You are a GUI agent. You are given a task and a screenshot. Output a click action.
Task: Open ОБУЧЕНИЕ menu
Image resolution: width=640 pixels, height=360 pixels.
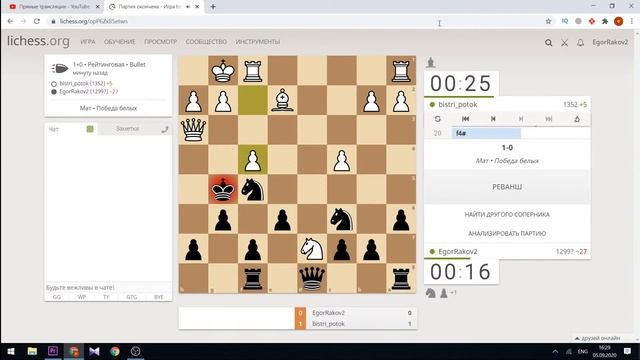point(119,42)
